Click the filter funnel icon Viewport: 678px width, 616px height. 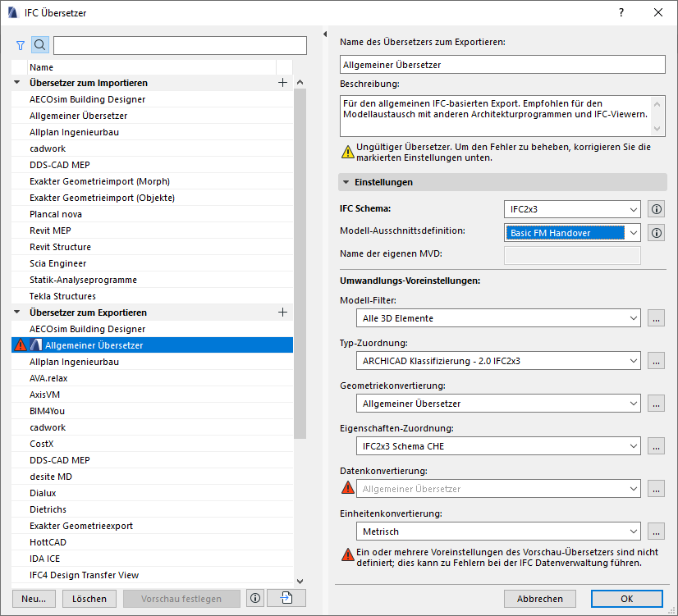(x=21, y=45)
